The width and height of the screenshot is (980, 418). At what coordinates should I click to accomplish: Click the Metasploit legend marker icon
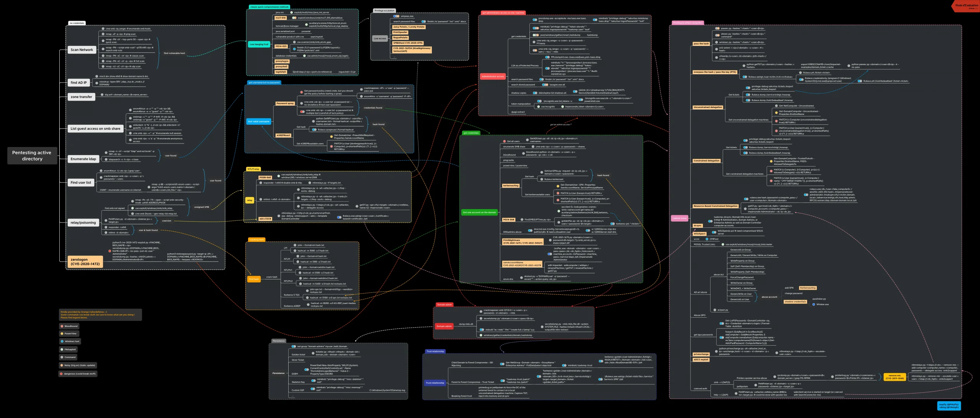click(62, 349)
